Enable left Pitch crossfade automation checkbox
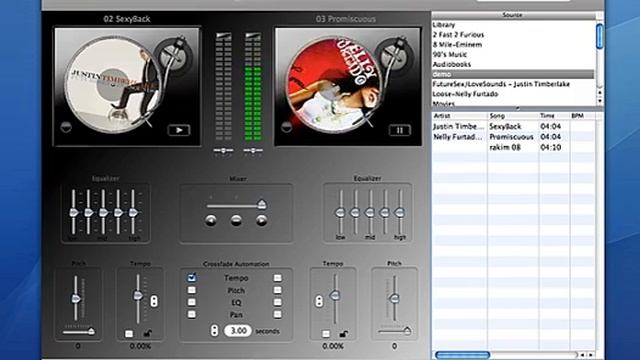 tap(191, 290)
